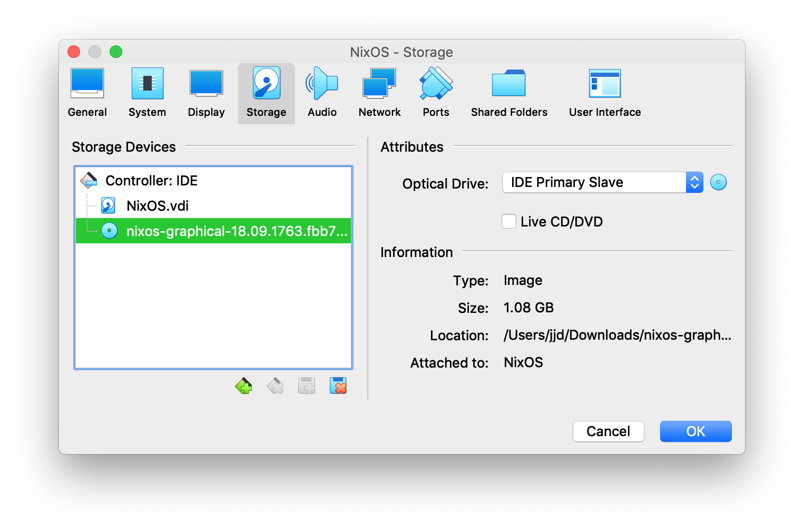Close the dialog with red button
804x532 pixels.
(x=74, y=52)
